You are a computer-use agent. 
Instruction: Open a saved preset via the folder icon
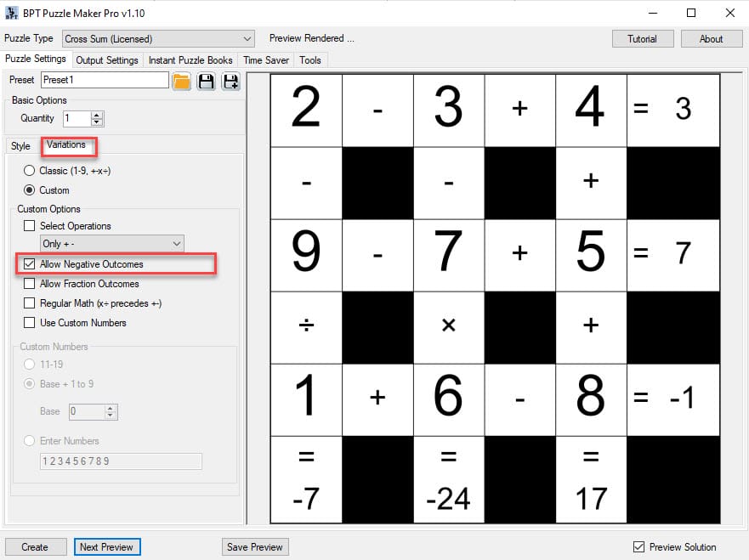[x=182, y=80]
